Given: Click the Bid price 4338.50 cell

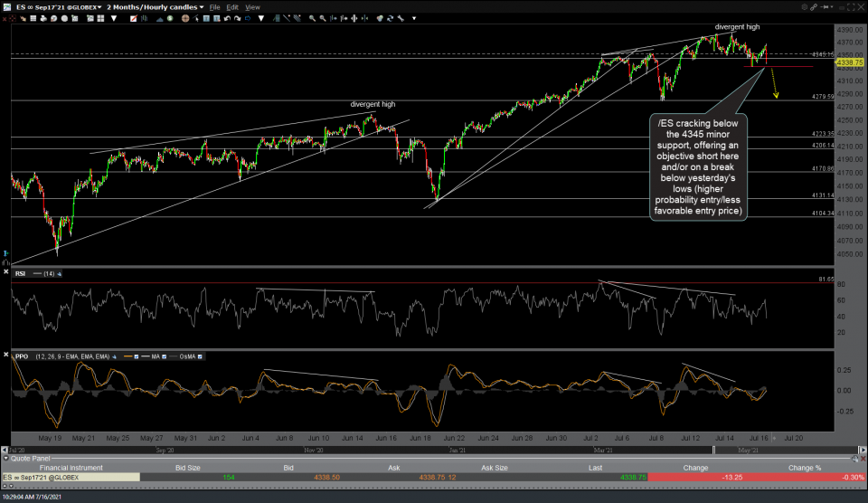Looking at the screenshot, I should (x=326, y=477).
